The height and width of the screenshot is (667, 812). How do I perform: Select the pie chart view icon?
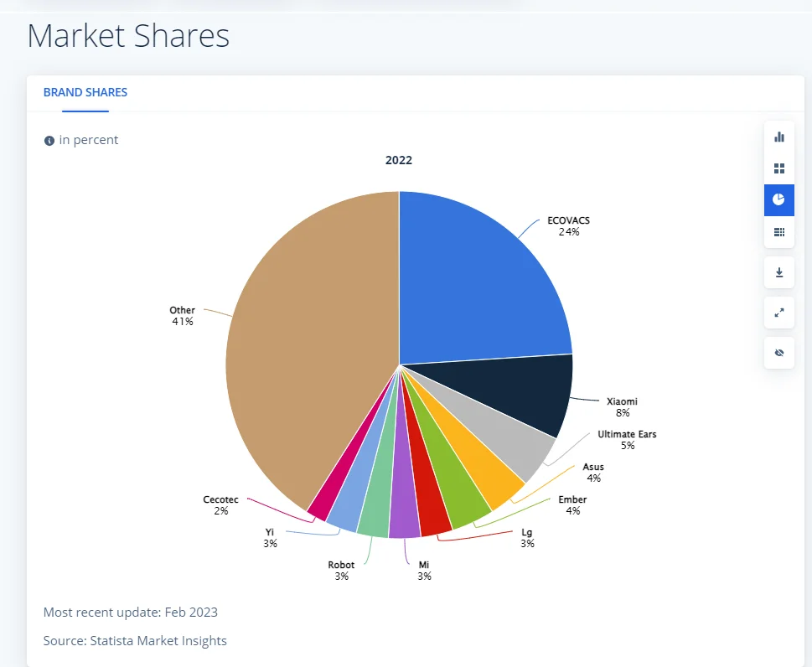(778, 200)
